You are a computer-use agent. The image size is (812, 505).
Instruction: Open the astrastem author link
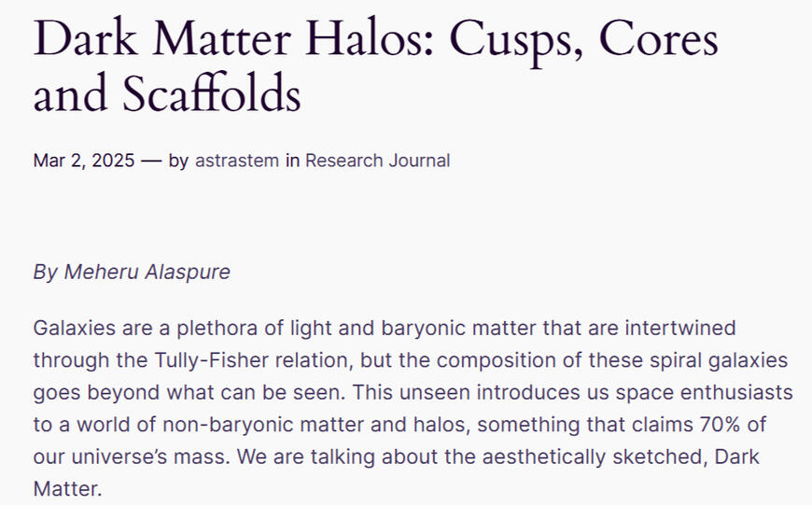pos(238,161)
